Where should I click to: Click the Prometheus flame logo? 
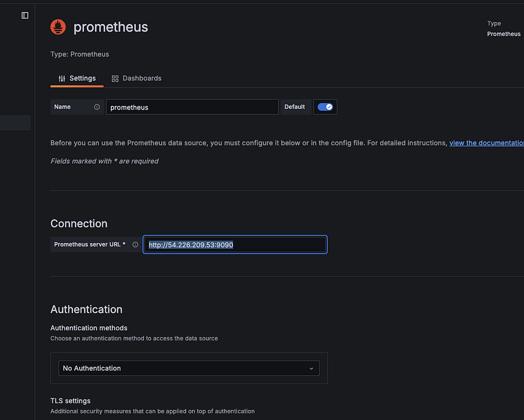click(58, 27)
